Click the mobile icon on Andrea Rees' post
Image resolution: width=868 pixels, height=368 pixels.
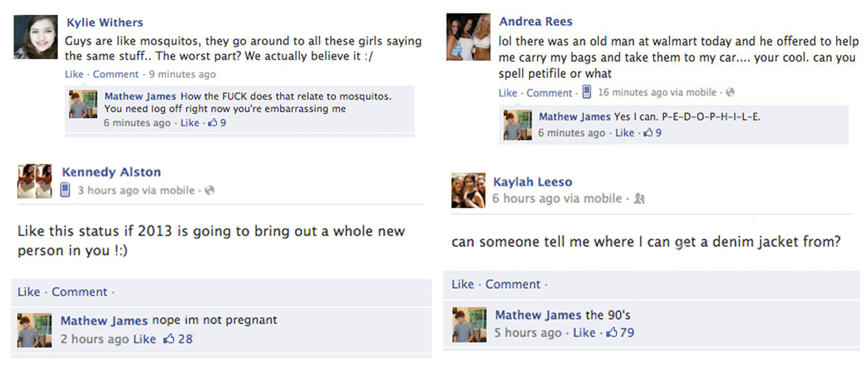tap(587, 92)
